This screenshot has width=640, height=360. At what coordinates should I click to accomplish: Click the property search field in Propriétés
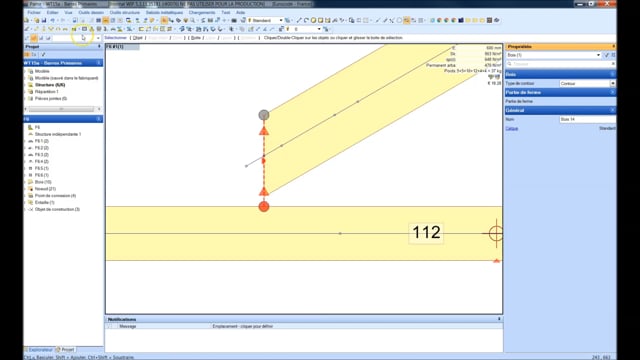click(560, 64)
